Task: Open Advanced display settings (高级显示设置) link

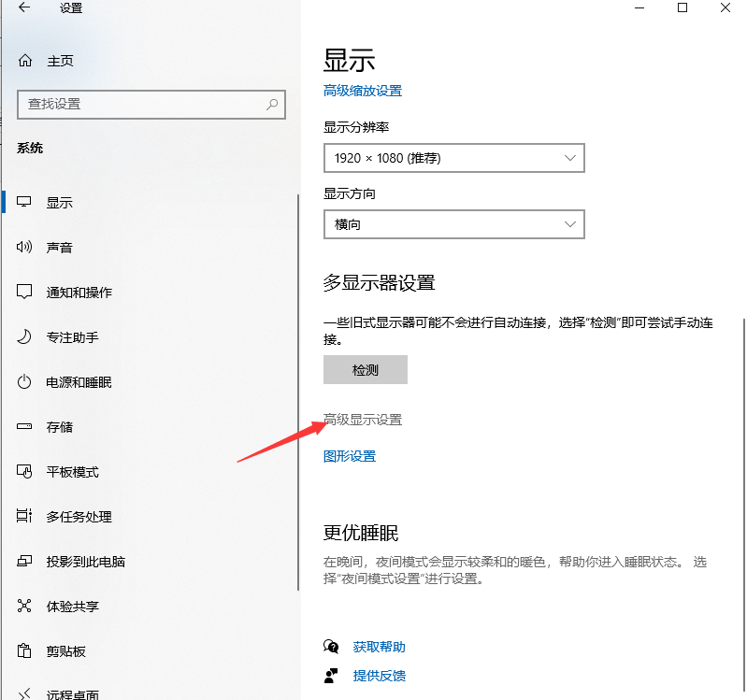Action: (x=363, y=420)
